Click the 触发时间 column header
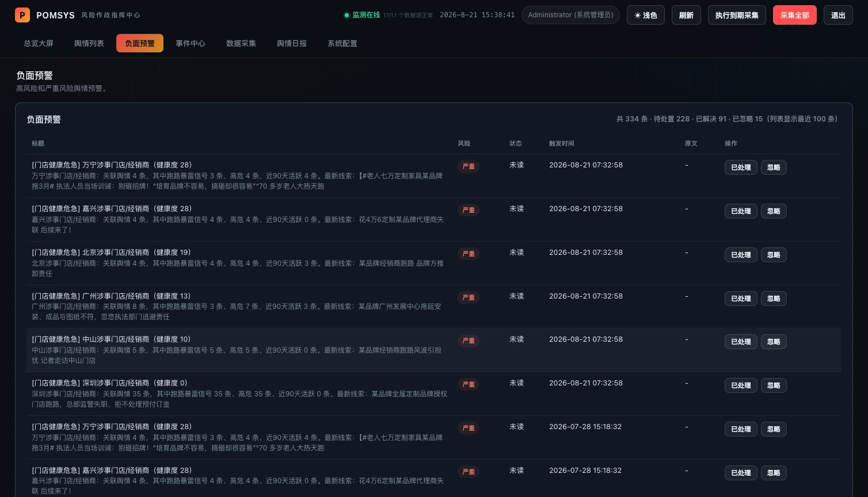 tap(561, 143)
